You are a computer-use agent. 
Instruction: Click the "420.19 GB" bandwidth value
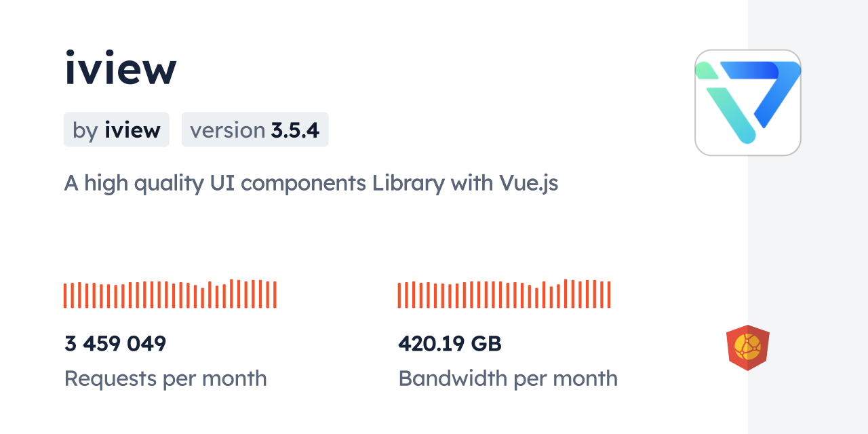[450, 344]
